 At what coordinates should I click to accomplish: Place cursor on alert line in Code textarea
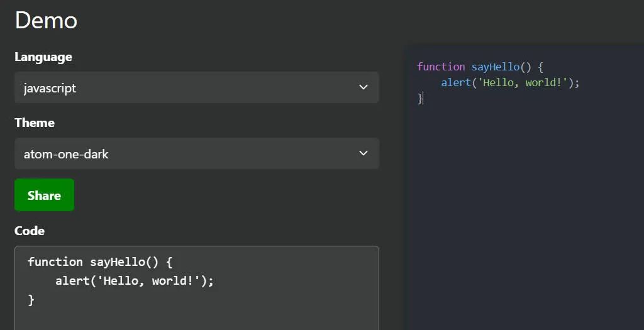pos(134,281)
